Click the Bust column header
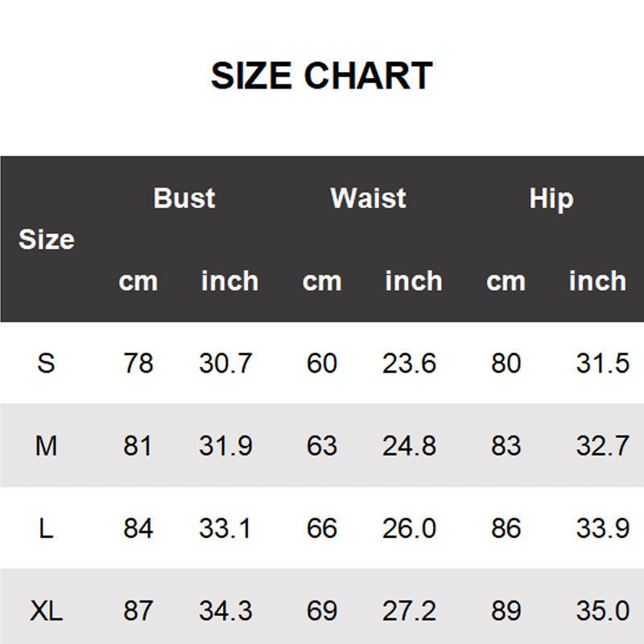The width and height of the screenshot is (644, 644). [184, 198]
